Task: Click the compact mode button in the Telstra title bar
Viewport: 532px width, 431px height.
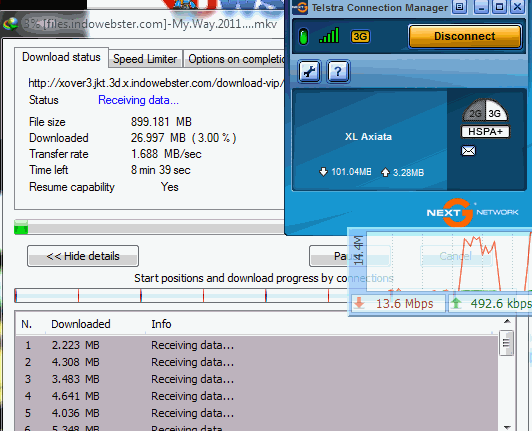Action: coord(460,7)
